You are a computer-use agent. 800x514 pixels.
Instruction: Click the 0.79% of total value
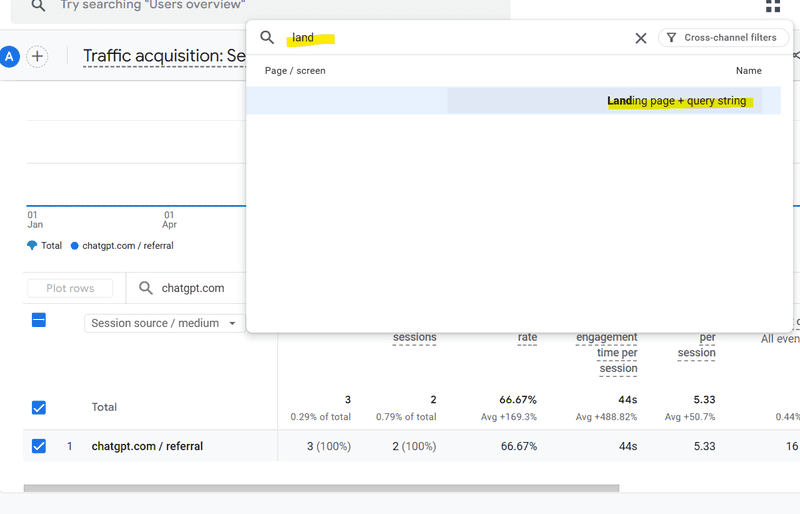(x=406, y=417)
